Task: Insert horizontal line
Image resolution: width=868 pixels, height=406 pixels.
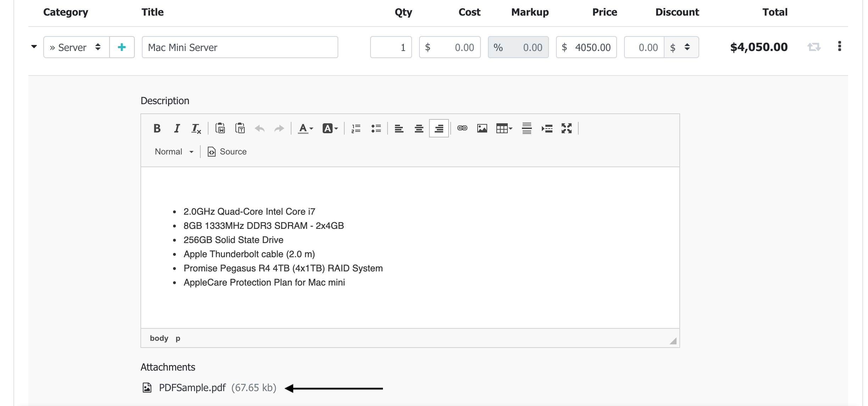Action: pyautogui.click(x=527, y=128)
